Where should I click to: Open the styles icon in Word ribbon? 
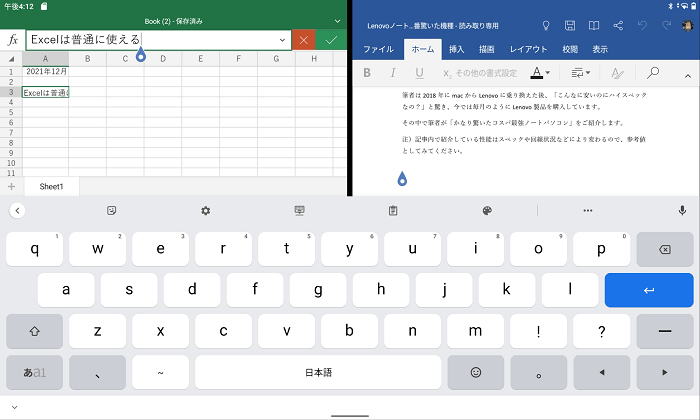(617, 73)
